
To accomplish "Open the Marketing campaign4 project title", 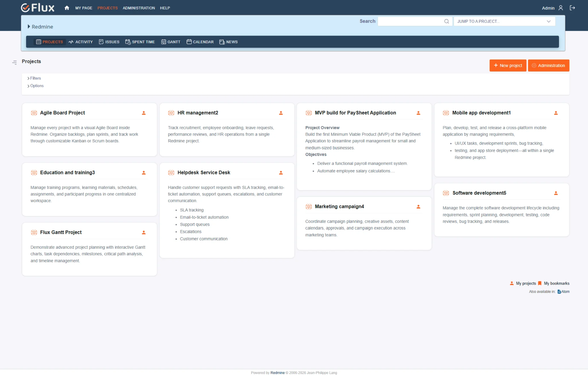I will click(339, 207).
